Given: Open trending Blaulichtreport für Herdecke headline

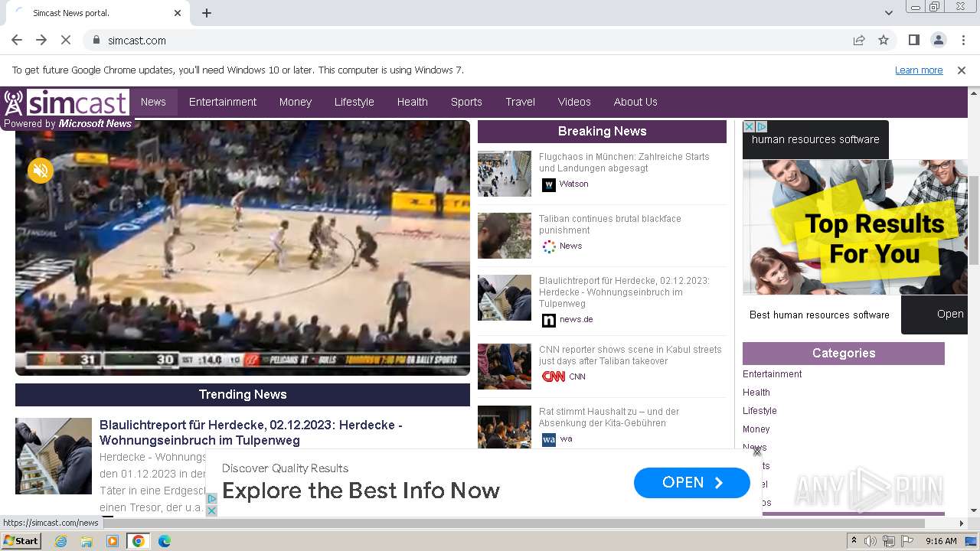Looking at the screenshot, I should click(x=251, y=432).
